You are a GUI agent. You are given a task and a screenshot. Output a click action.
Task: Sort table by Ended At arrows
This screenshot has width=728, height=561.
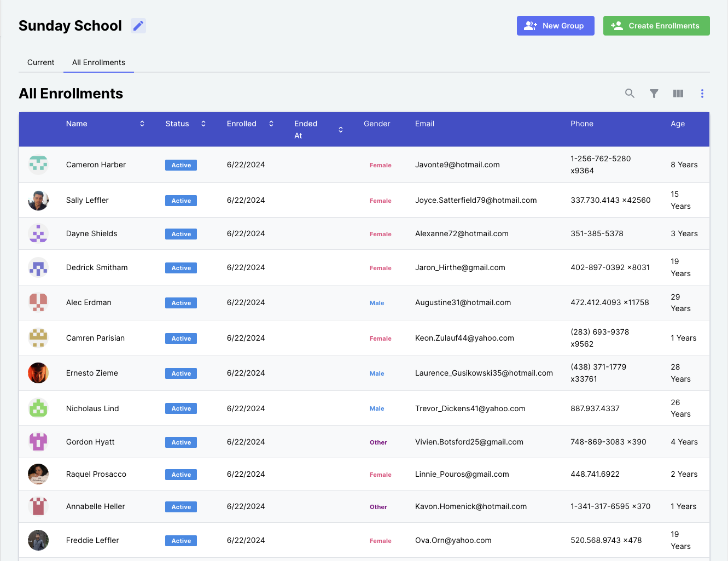click(341, 130)
